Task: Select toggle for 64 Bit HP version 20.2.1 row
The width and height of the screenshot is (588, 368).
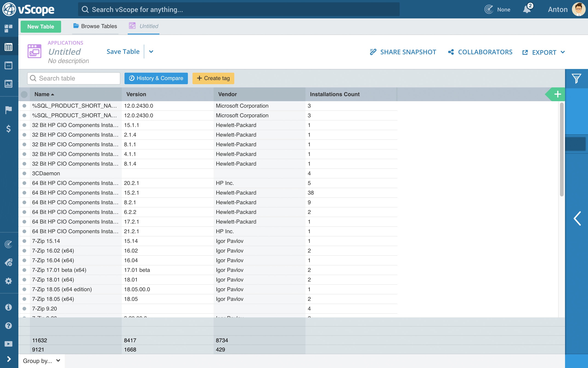Action: tap(24, 183)
